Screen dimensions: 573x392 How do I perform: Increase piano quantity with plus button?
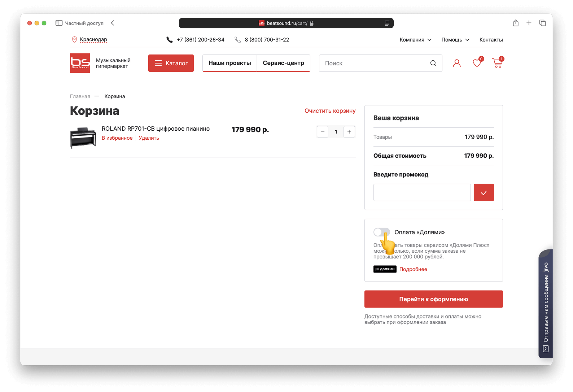tap(349, 132)
